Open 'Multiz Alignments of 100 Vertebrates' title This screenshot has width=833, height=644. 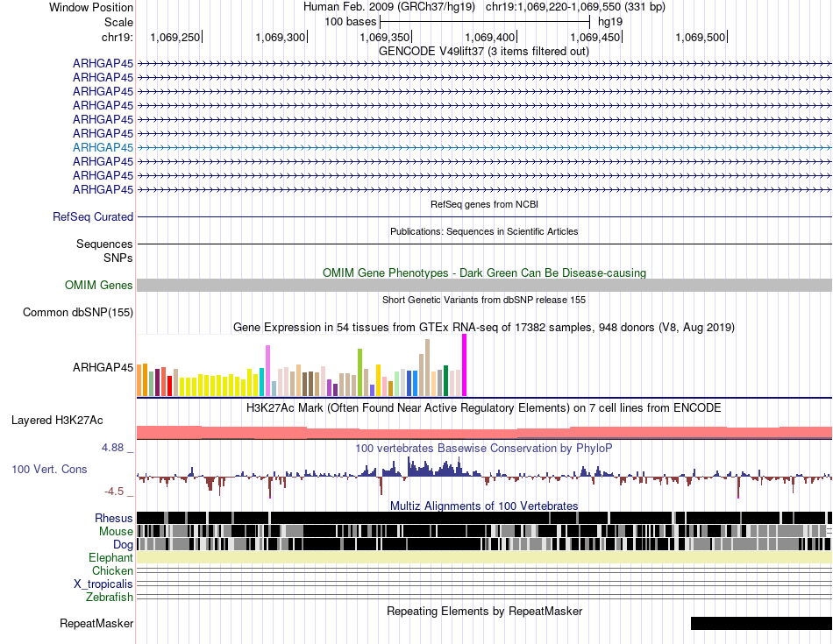(484, 506)
